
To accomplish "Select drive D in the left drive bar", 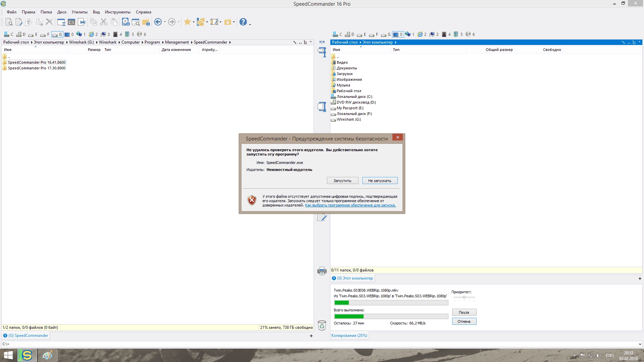I will 21,34.
